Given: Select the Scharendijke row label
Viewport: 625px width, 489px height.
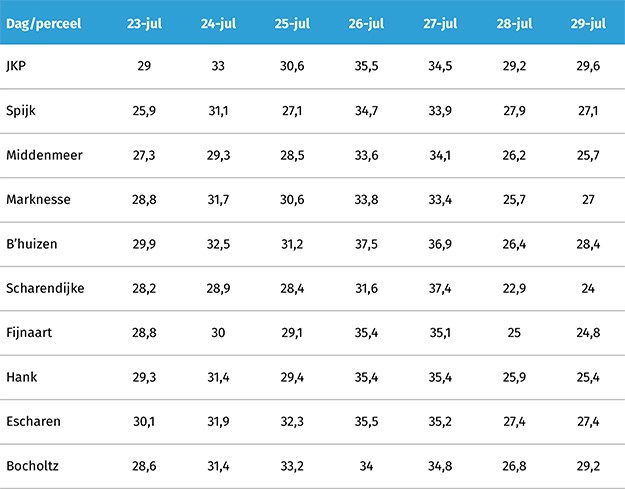Looking at the screenshot, I should click(x=45, y=288).
